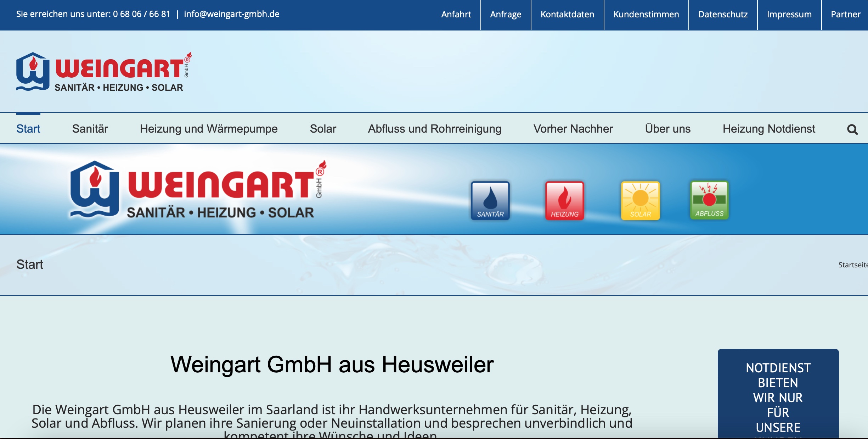Click the phone number 0 68 06 / 66 81
This screenshot has height=439, width=868.
tap(142, 14)
